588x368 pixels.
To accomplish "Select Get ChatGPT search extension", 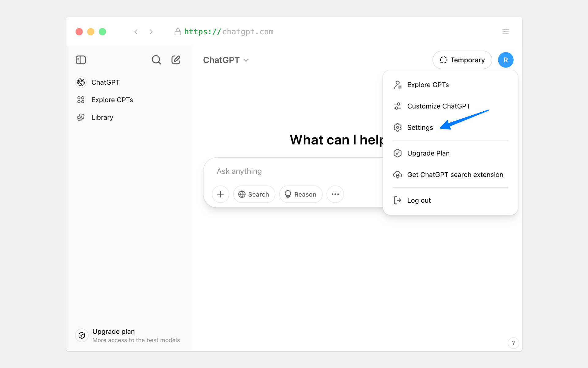I will point(455,175).
